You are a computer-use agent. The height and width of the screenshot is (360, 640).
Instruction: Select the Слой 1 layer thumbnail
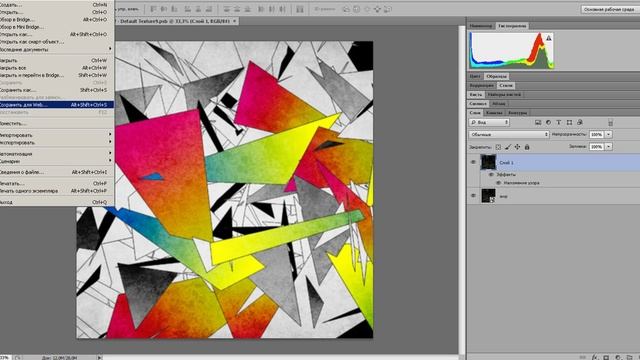pos(488,162)
